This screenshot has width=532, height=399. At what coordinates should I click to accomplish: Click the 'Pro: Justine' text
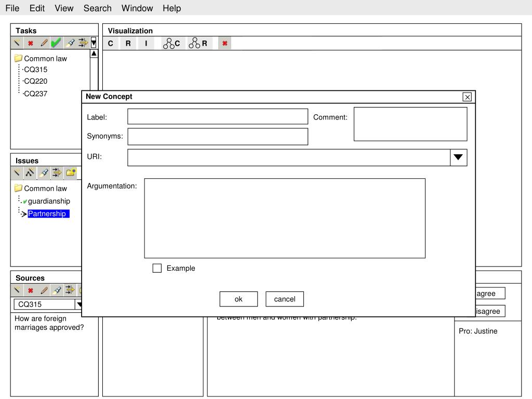[x=478, y=331]
